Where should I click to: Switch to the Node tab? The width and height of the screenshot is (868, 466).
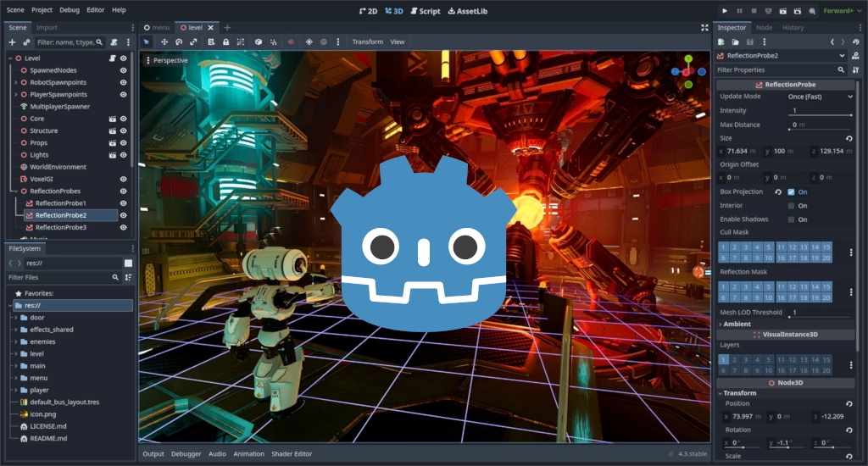764,28
